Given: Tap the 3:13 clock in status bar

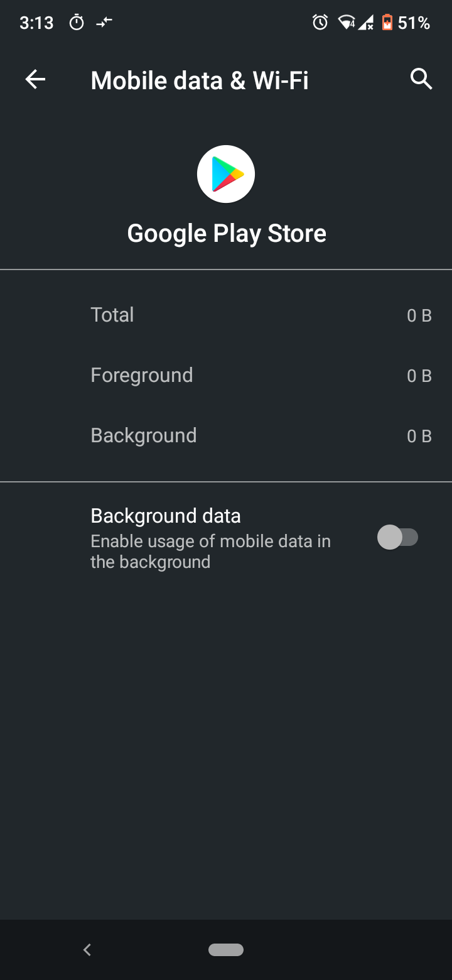Looking at the screenshot, I should (x=36, y=23).
